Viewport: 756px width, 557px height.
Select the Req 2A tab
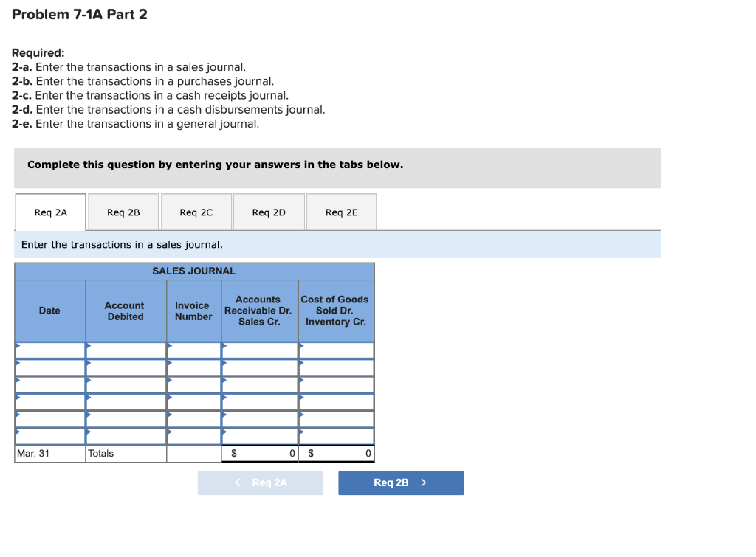[50, 212]
